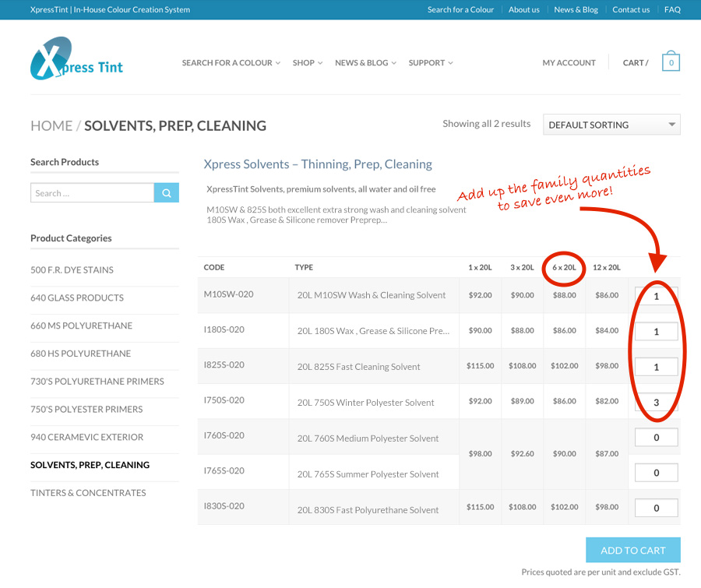Click quantity field for I750S-020 row
Screen dimensions: 701x588
point(656,402)
